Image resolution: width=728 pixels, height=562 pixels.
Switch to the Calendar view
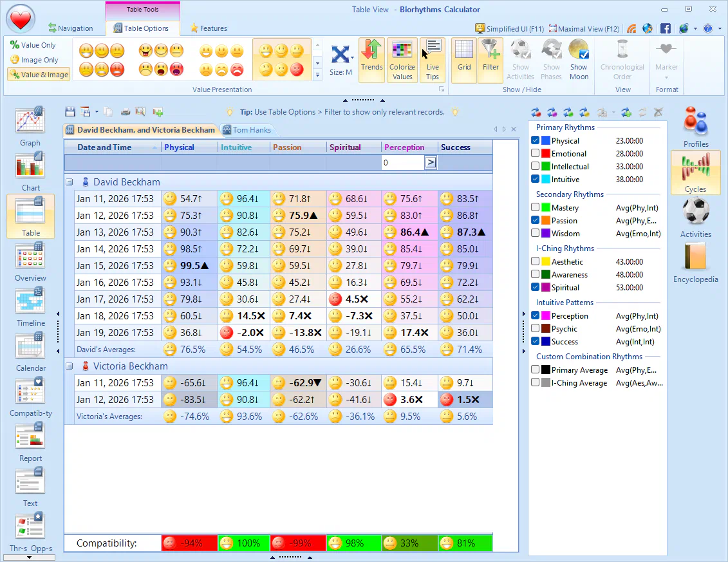tap(30, 352)
